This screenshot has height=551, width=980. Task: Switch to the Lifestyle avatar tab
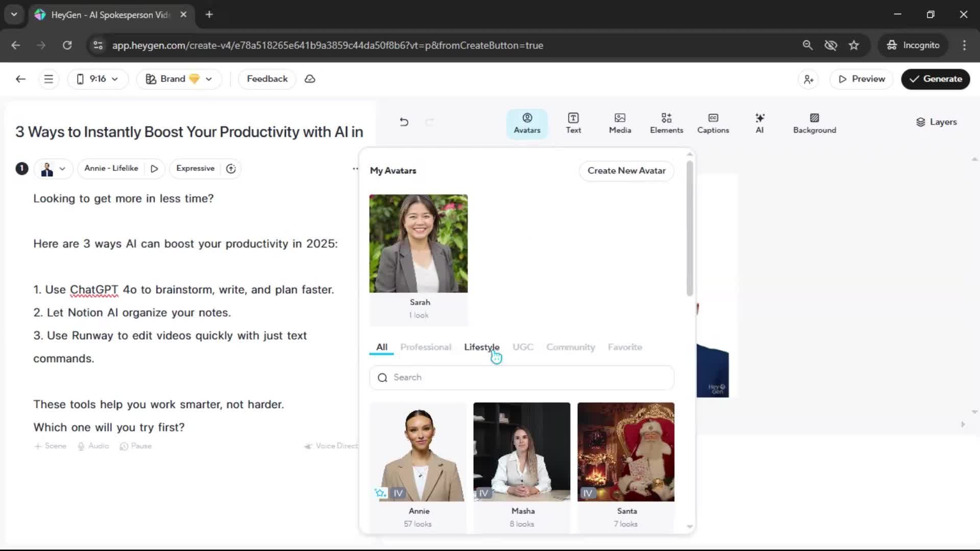pyautogui.click(x=481, y=347)
